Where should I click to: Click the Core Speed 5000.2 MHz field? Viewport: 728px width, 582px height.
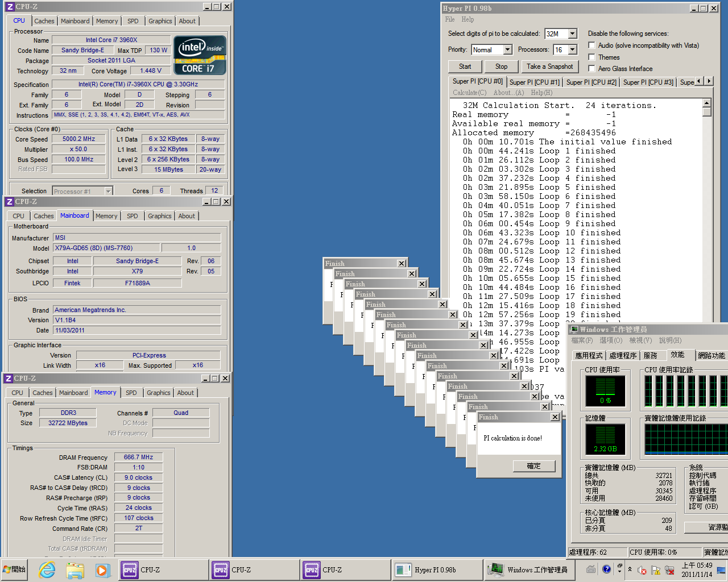click(79, 139)
